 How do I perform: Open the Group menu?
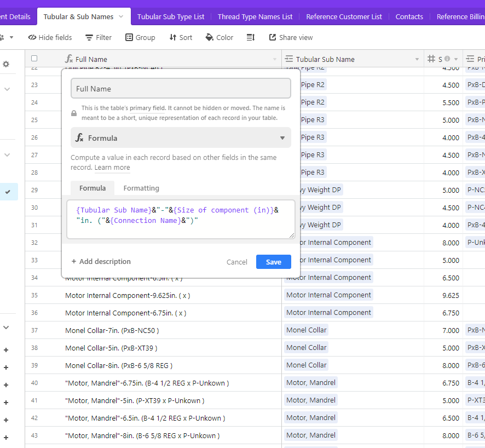(140, 37)
